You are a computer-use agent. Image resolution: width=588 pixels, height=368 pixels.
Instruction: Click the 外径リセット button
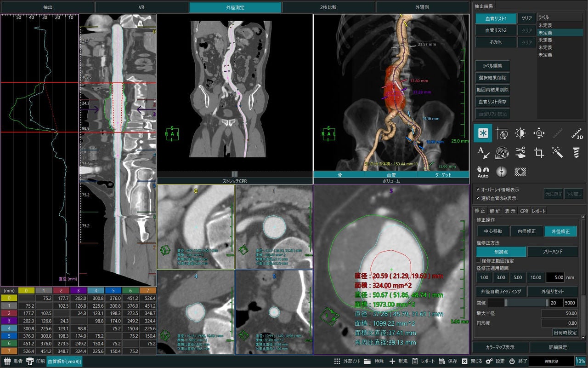click(553, 291)
